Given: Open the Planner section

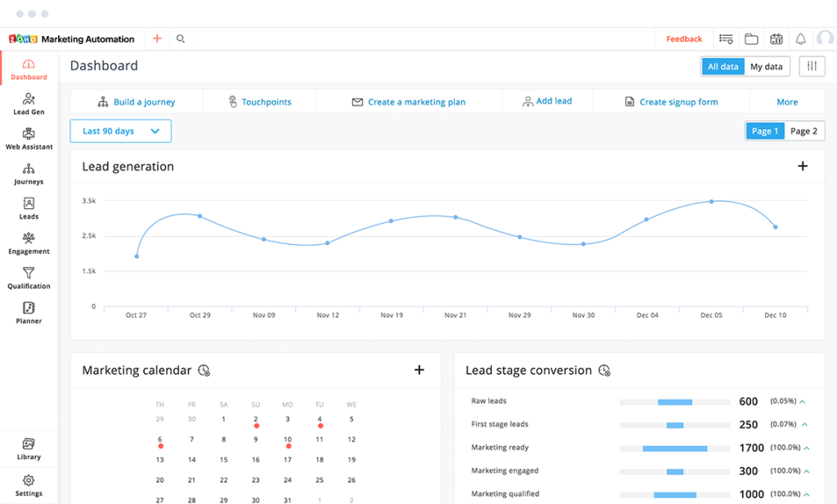Looking at the screenshot, I should 29,313.
